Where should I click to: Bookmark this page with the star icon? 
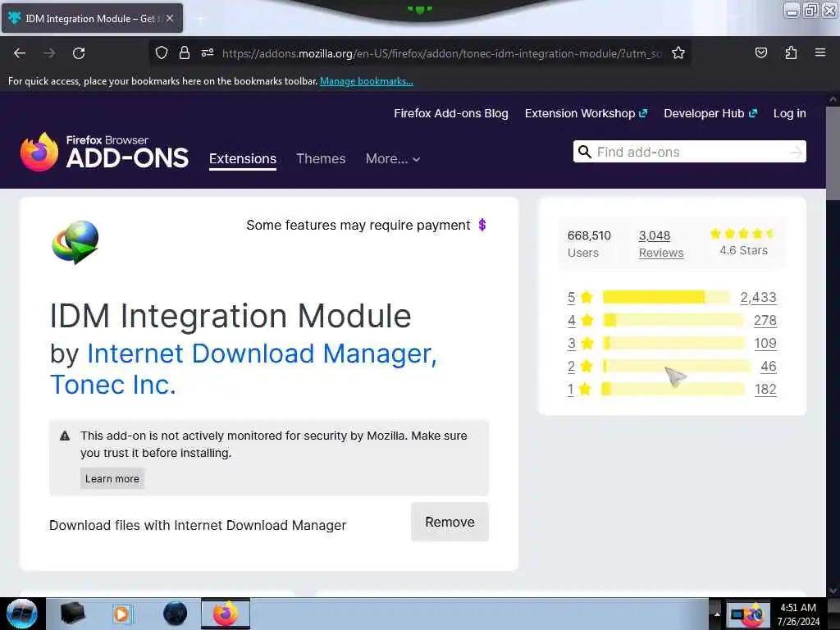coord(678,52)
